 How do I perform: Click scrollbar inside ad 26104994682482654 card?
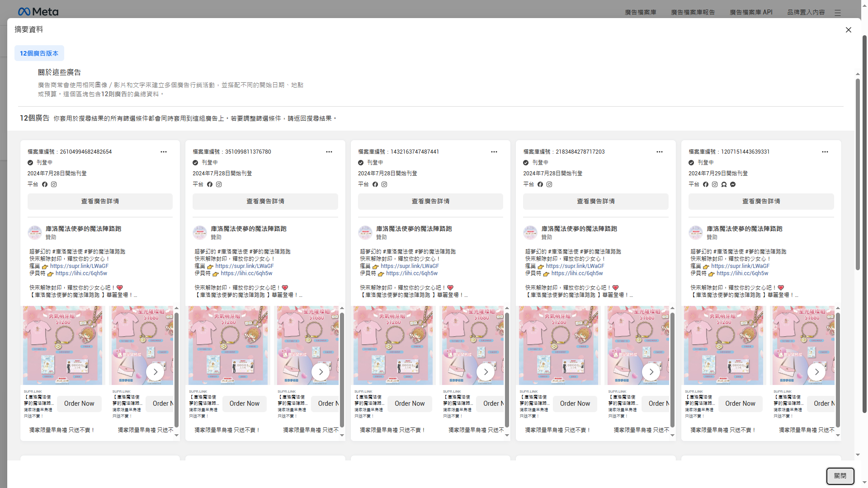click(x=176, y=370)
